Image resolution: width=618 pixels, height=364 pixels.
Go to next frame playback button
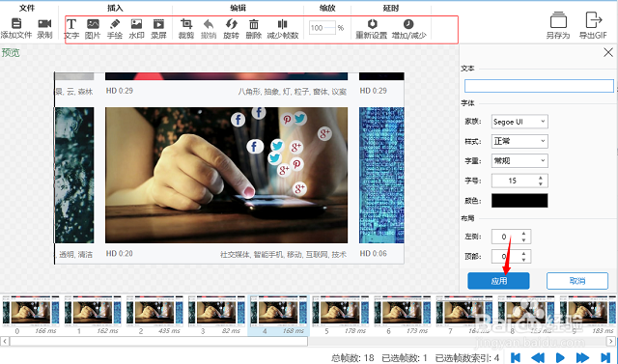point(582,357)
